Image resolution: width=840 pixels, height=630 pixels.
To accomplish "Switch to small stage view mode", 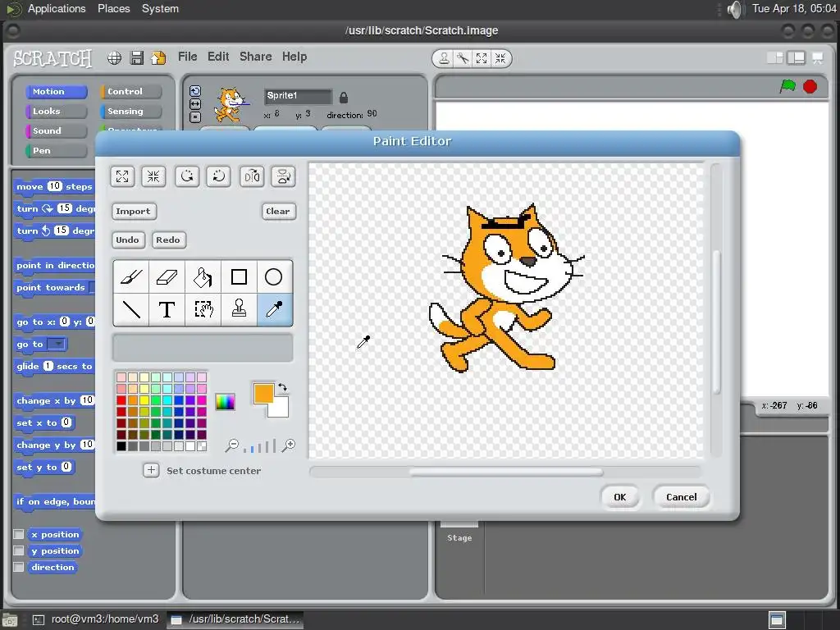I will click(x=774, y=58).
